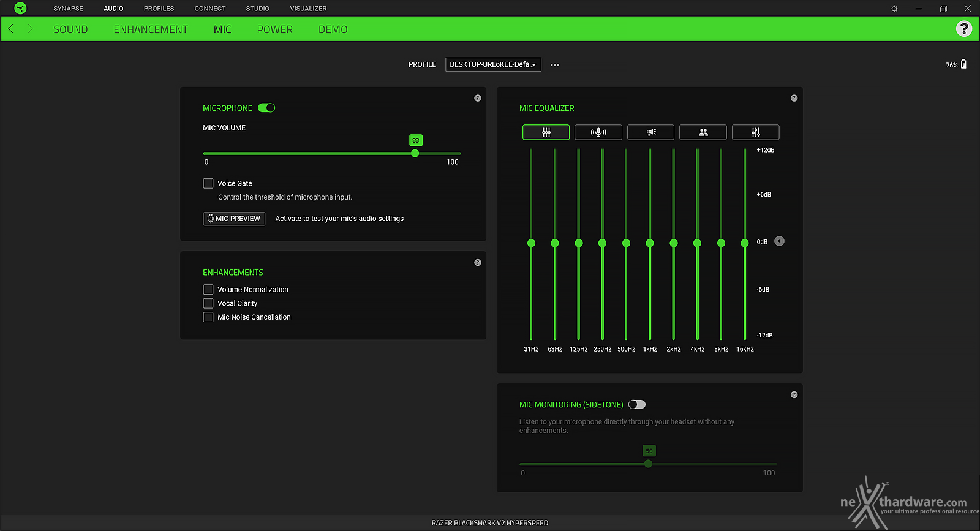
Task: Switch to the Sound subtab
Action: point(70,29)
